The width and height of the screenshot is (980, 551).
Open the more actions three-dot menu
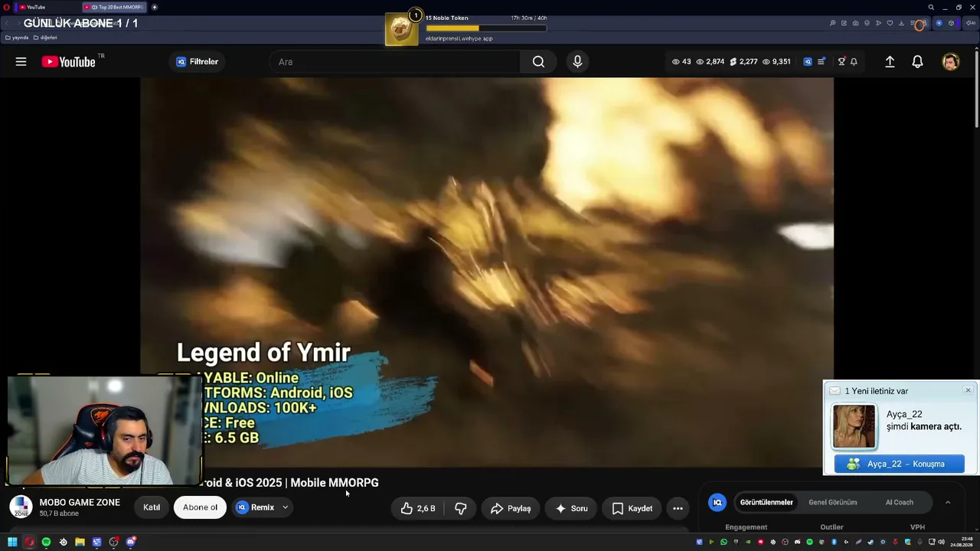(678, 508)
